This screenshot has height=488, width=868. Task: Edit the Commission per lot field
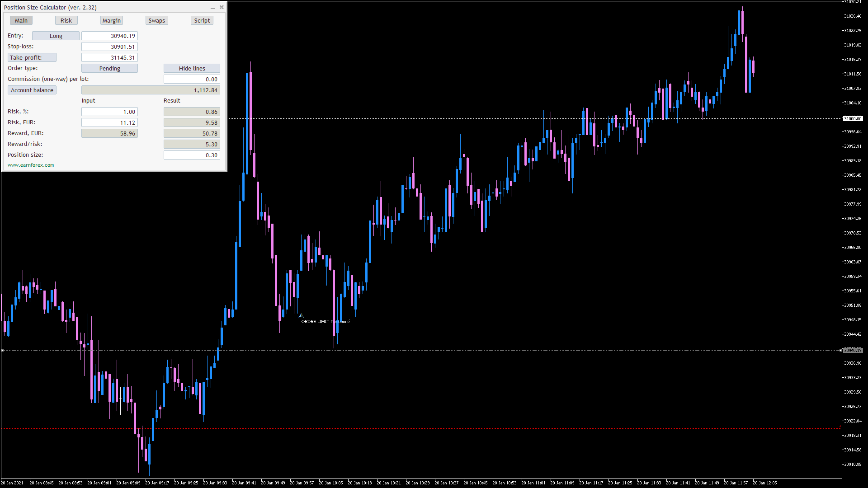[192, 79]
